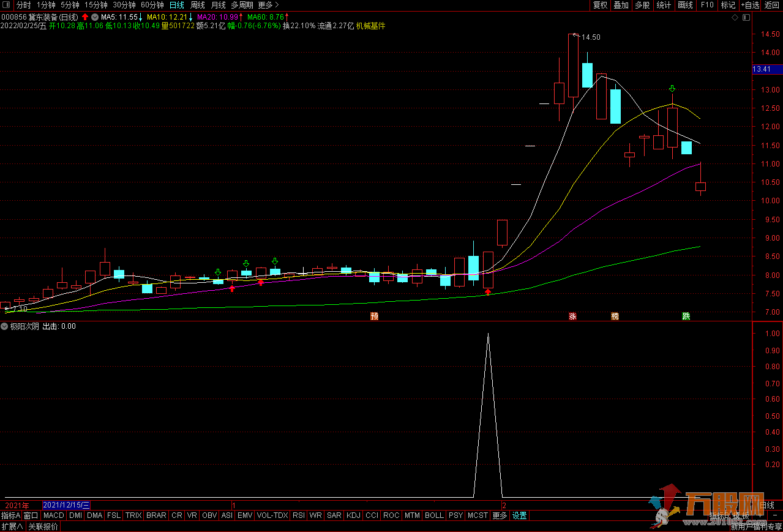Click the 预 marker on the timeline
Screen dimensions: 783x532
point(375,317)
